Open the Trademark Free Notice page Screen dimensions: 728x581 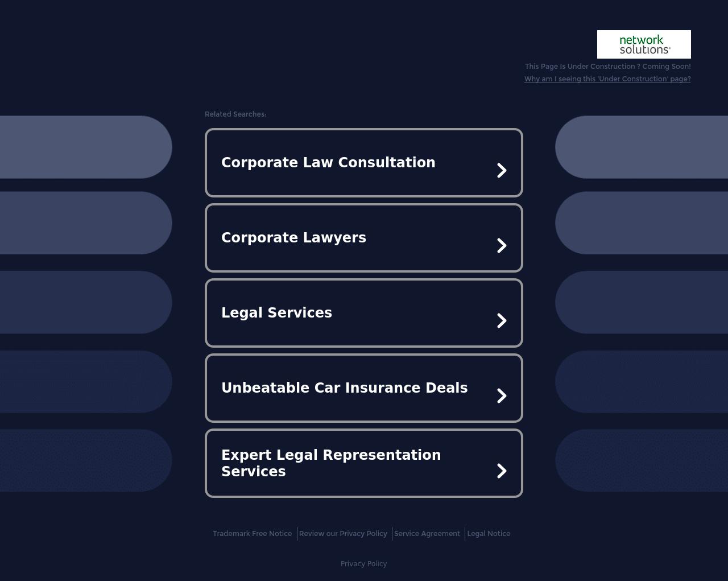[x=252, y=534]
